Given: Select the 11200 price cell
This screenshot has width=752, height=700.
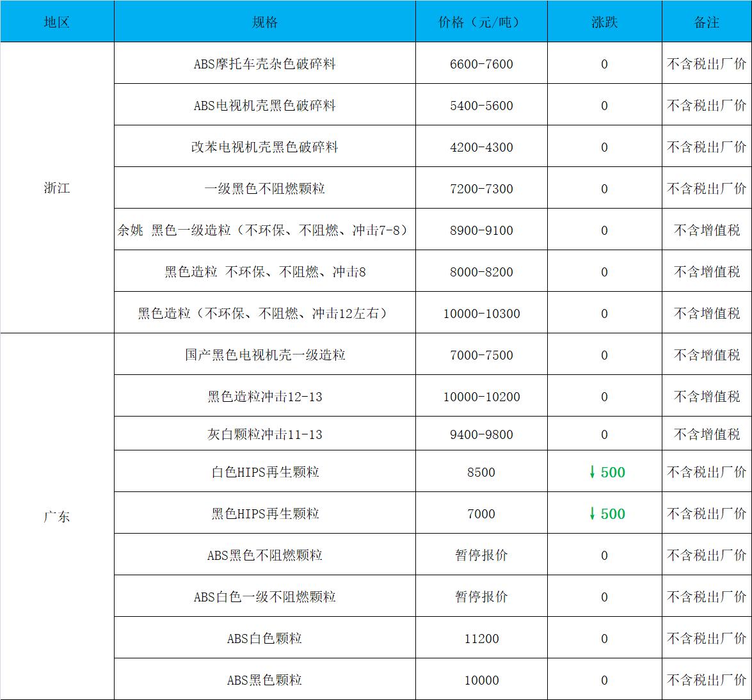Looking at the screenshot, I should 481,639.
